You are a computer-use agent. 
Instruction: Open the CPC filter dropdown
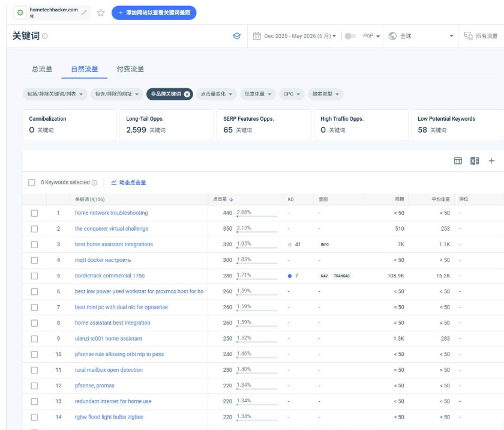coord(292,94)
